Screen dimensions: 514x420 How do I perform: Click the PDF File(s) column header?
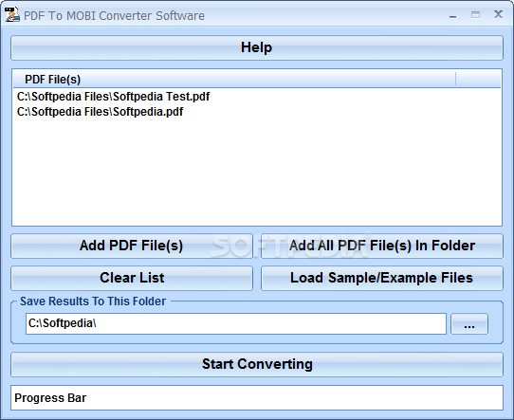[x=234, y=79]
